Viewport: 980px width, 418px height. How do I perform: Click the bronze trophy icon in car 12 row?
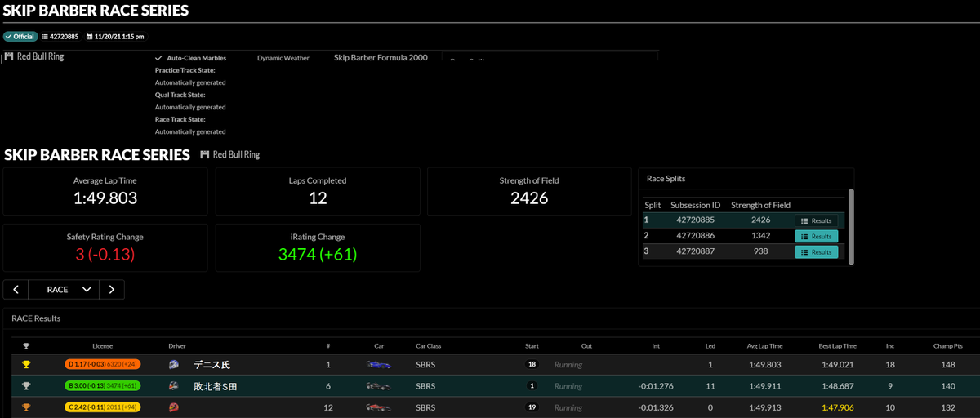[x=26, y=407]
